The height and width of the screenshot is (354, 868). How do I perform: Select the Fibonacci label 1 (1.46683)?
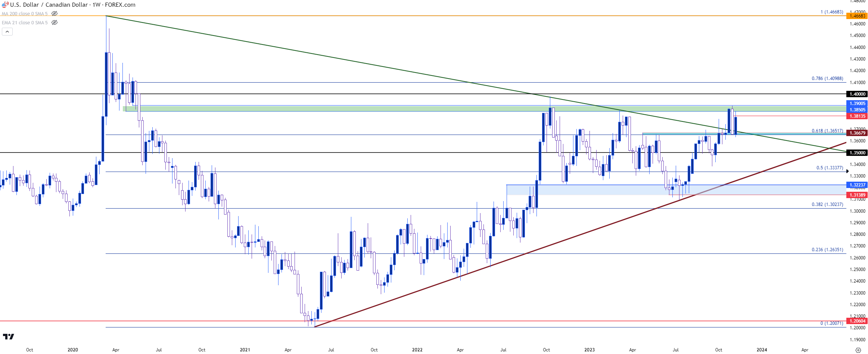[x=831, y=12]
